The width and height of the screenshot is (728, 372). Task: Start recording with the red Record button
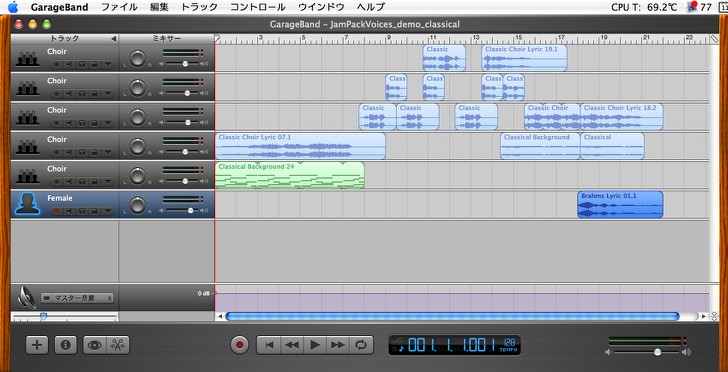click(240, 345)
